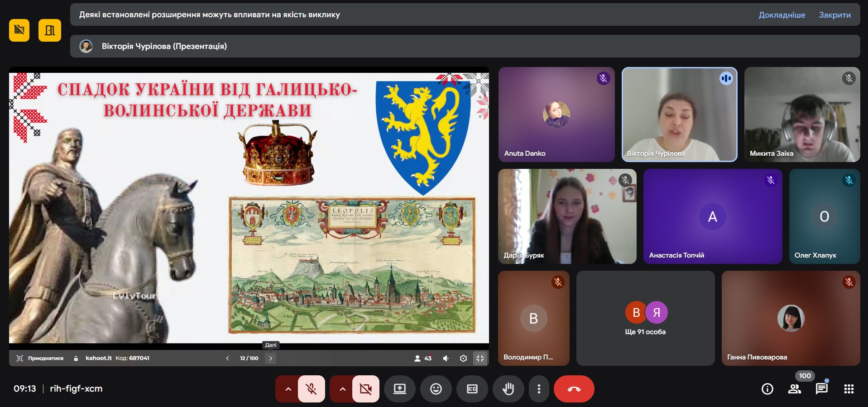Toggle the microphone mute button
The height and width of the screenshot is (407, 868).
312,389
